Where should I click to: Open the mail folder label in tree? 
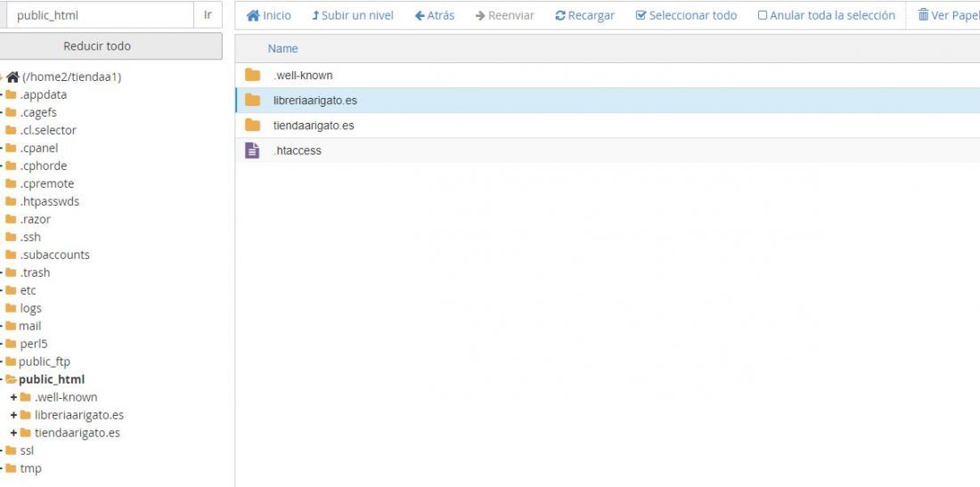30,326
